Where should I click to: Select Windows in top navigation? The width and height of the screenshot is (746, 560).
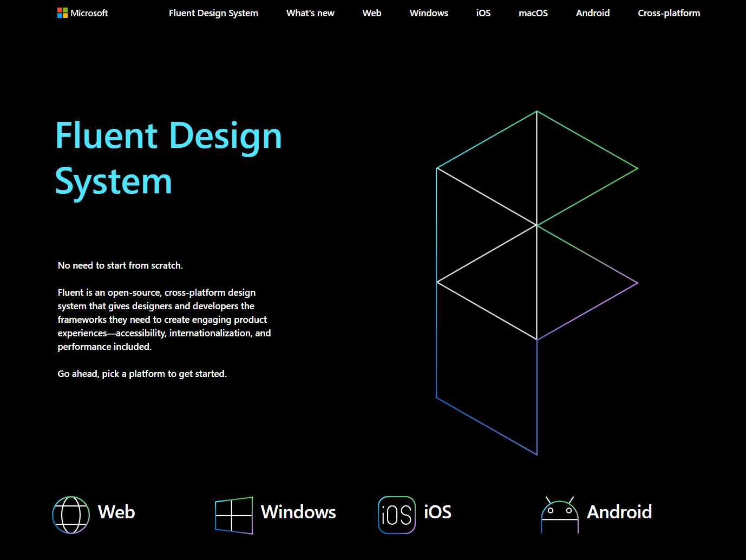[429, 13]
